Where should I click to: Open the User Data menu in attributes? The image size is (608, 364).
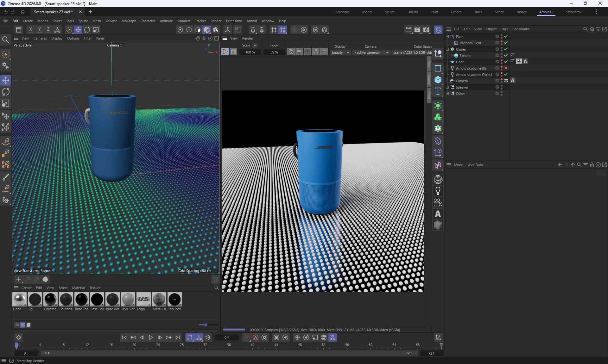pyautogui.click(x=475, y=165)
